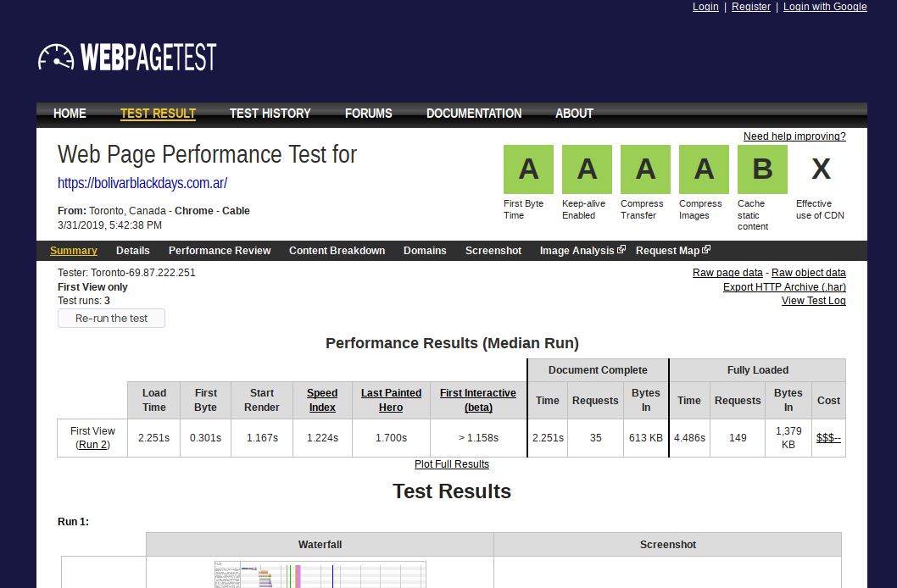Open the Compress Transfer grade A
897x588 pixels.
coord(645,169)
